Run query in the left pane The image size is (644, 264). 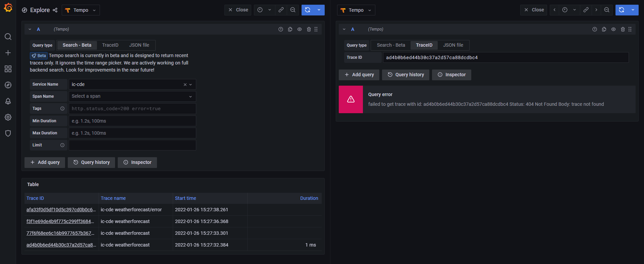tap(308, 10)
